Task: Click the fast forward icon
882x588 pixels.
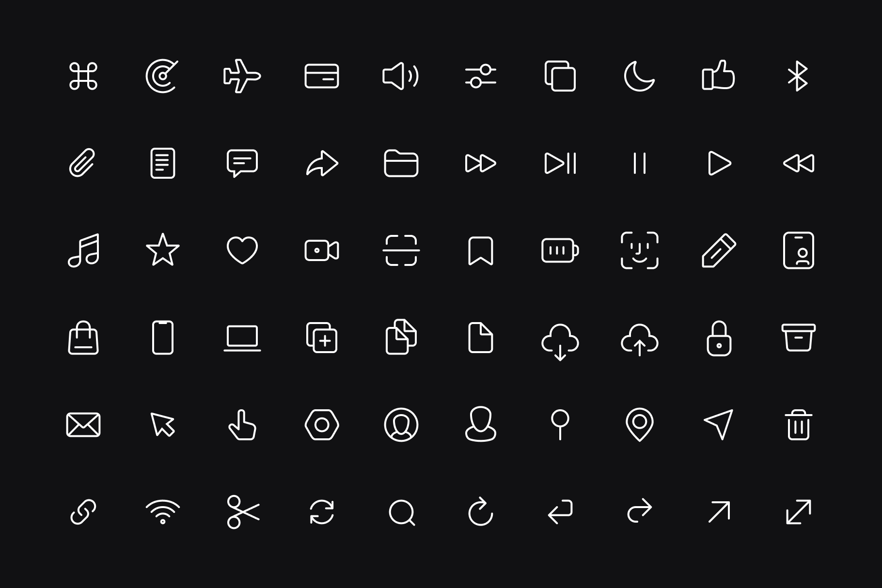Action: [480, 163]
